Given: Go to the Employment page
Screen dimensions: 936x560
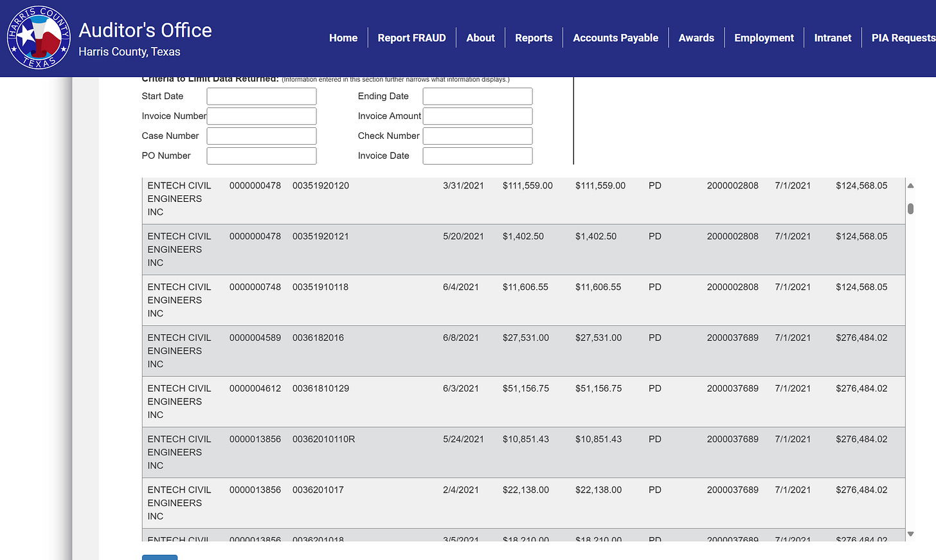Looking at the screenshot, I should point(764,38).
